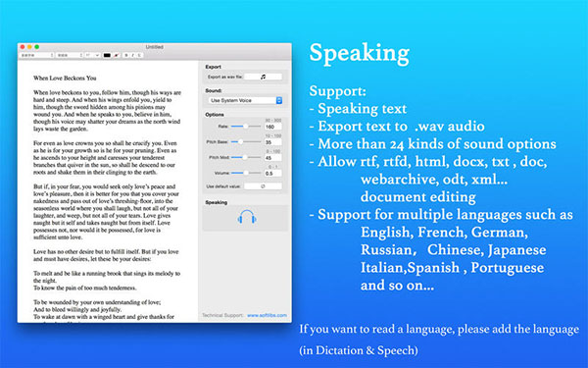
Task: Open the font family dropdown in toolbar
Action: [x=36, y=55]
